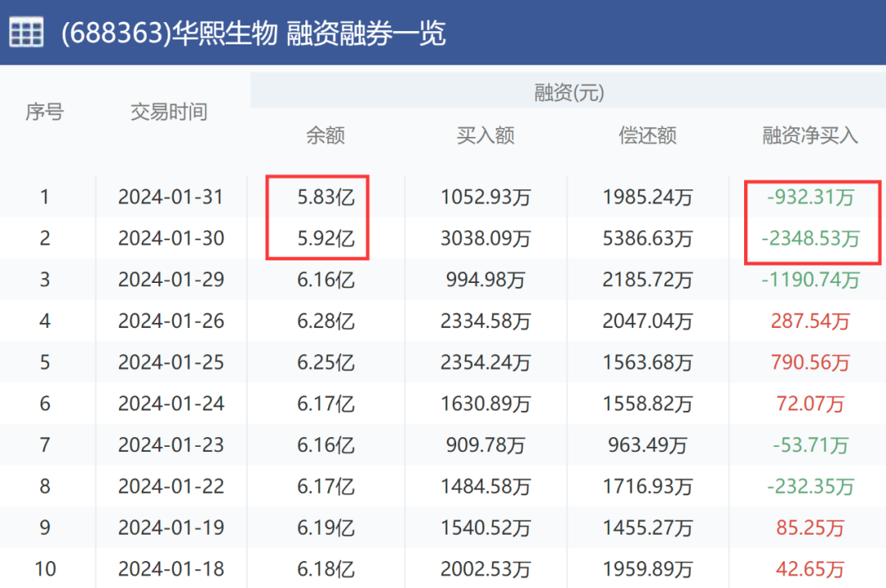Select date cell 2024-01-18
This screenshot has height=588, width=886.
pos(171,568)
